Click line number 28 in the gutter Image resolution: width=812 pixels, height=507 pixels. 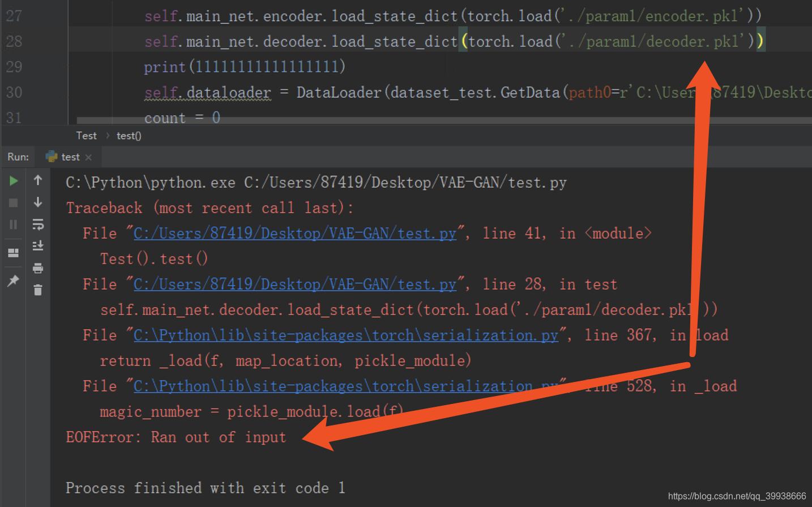14,41
